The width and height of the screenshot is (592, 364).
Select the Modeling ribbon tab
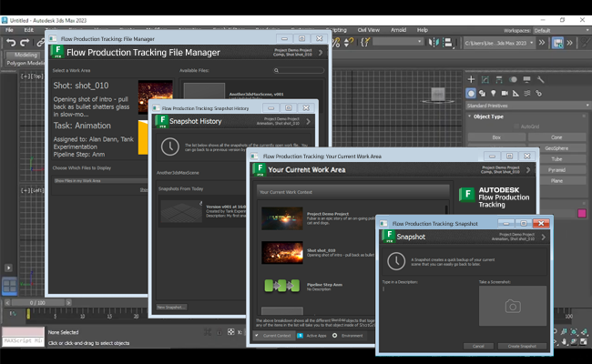coord(26,56)
